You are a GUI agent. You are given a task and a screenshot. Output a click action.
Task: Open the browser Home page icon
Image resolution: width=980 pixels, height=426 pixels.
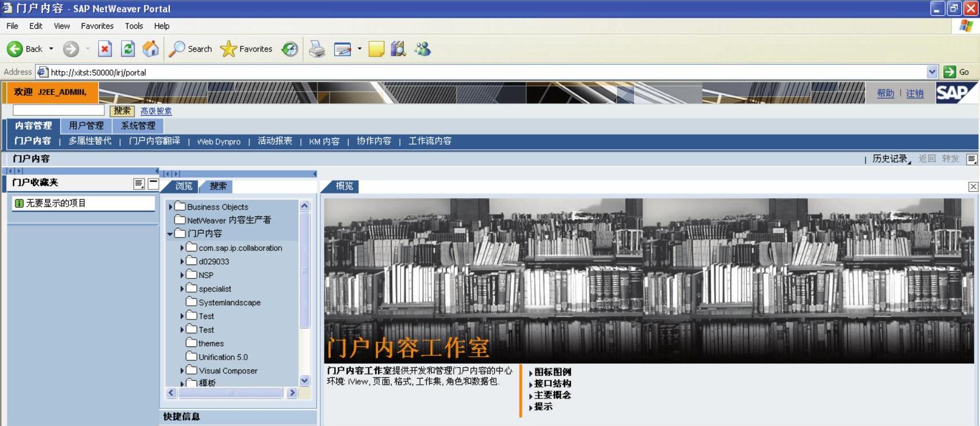click(150, 49)
